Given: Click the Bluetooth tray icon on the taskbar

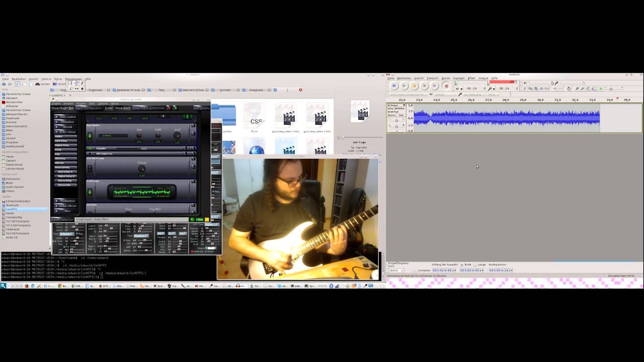Looking at the screenshot, I should [x=331, y=286].
